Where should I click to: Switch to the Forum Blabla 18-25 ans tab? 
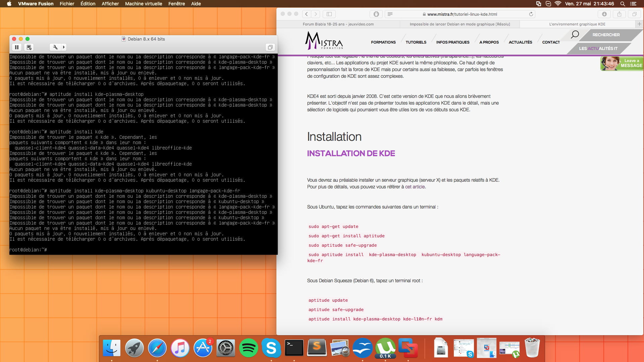click(338, 24)
